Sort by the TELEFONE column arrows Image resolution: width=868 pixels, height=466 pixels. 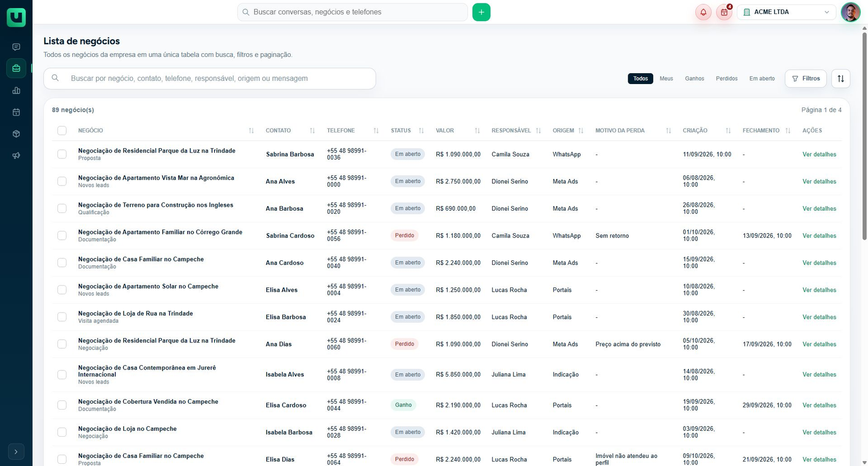(376, 131)
